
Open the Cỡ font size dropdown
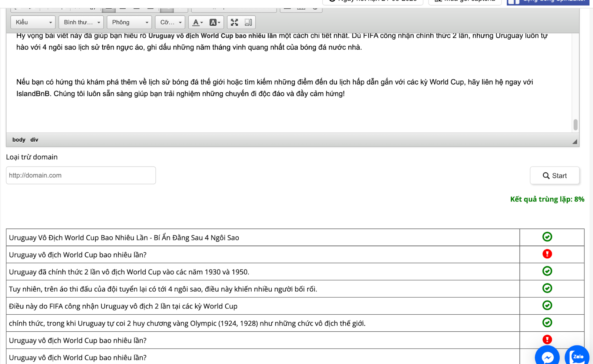[170, 22]
